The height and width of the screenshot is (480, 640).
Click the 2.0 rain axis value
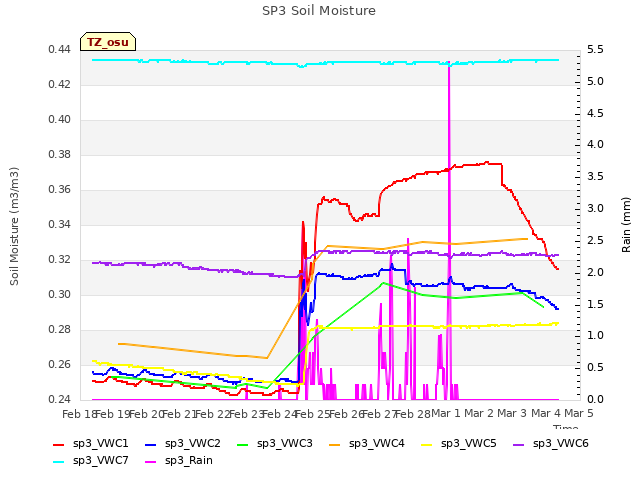(x=595, y=272)
